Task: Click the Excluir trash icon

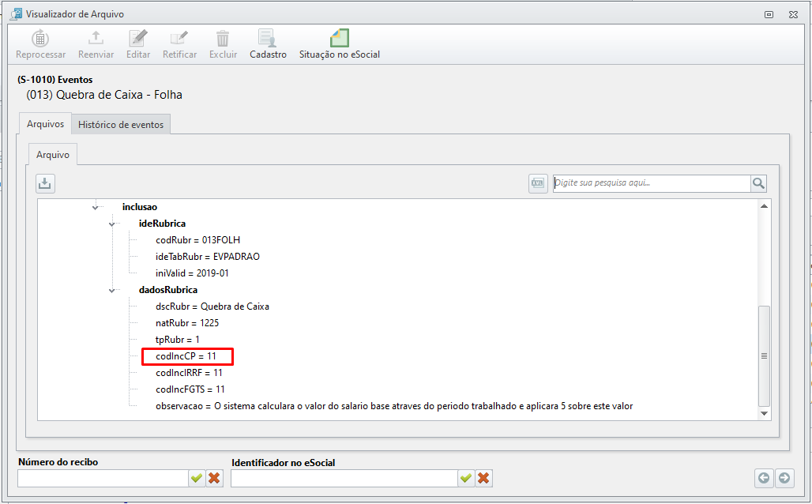Action: [223, 39]
